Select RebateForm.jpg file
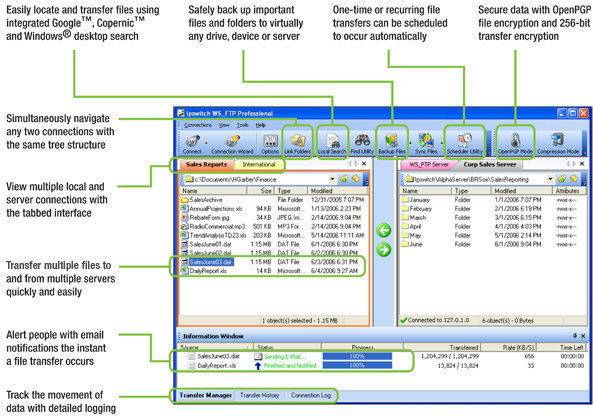593x416 pixels. click(x=205, y=218)
